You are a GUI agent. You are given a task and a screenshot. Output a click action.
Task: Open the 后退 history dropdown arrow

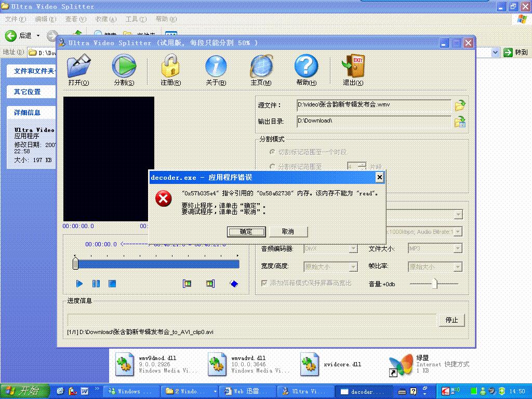click(x=38, y=36)
